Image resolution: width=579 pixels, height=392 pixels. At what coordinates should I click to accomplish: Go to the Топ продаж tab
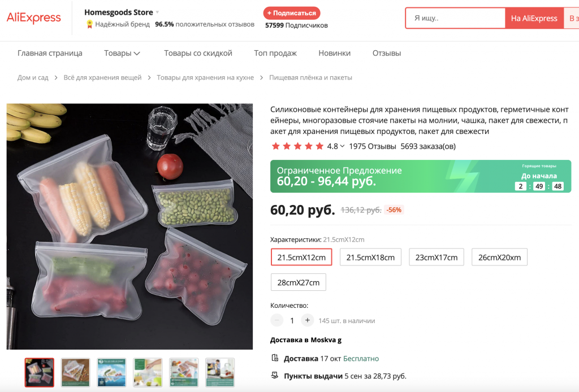tap(275, 53)
